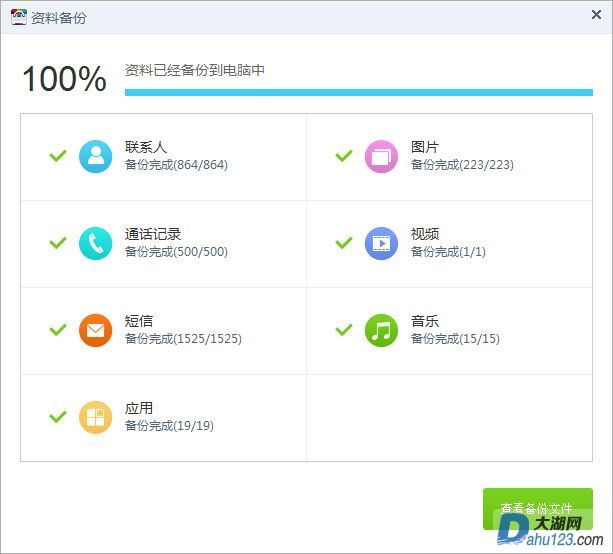Click the 应用 apps grid icon
The image size is (613, 554).
coord(95,417)
